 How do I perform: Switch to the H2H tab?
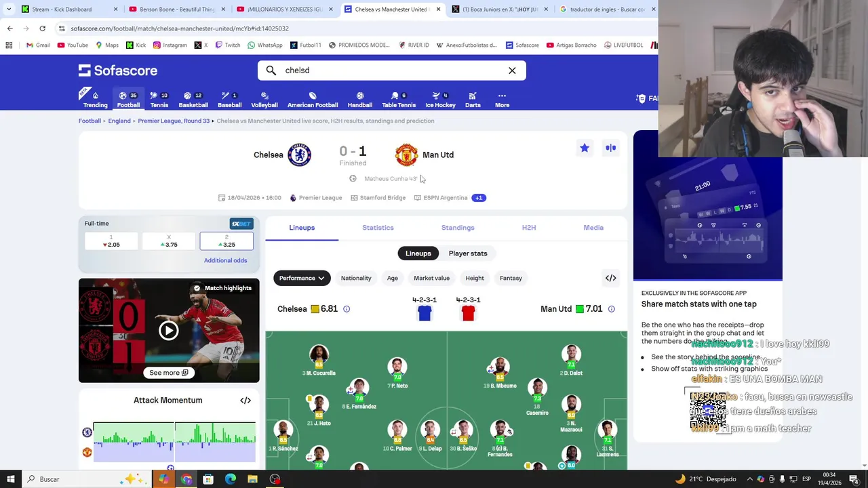point(529,228)
